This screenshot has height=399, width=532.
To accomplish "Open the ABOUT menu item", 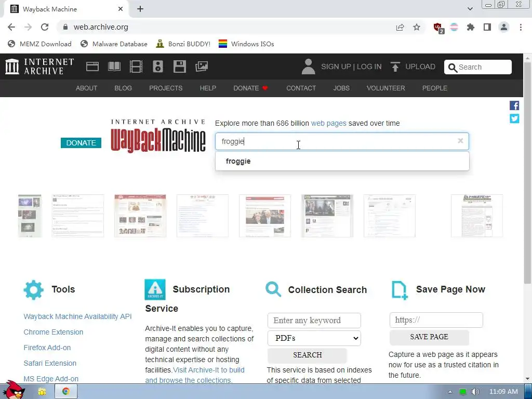I will [87, 88].
